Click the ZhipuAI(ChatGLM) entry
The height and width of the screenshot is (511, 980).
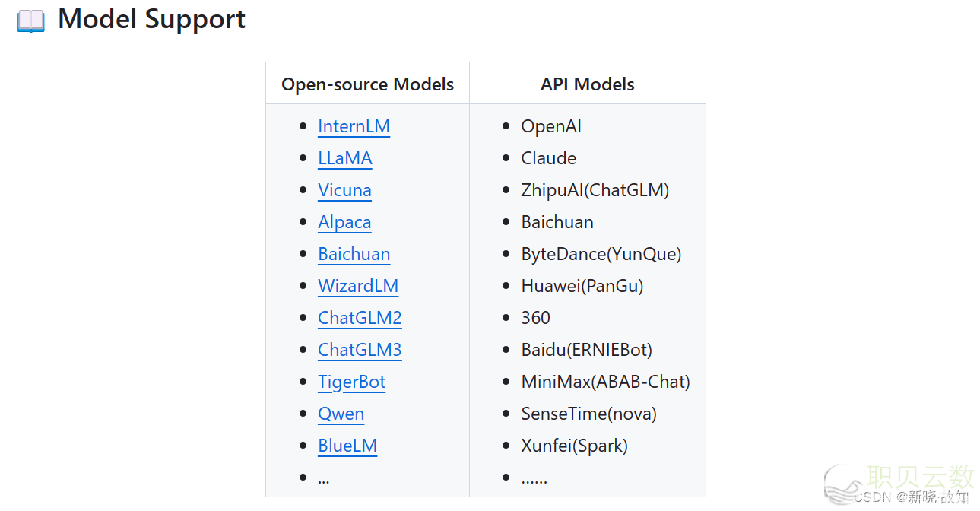pos(595,190)
